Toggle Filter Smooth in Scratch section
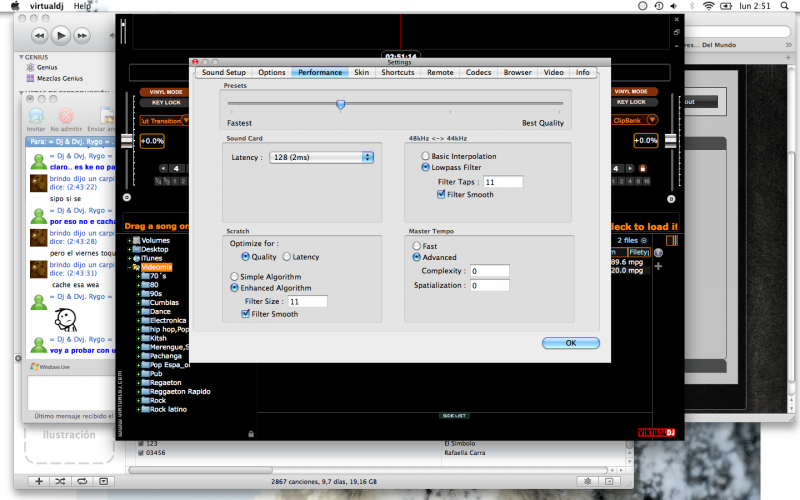The width and height of the screenshot is (800, 500). coord(245,314)
